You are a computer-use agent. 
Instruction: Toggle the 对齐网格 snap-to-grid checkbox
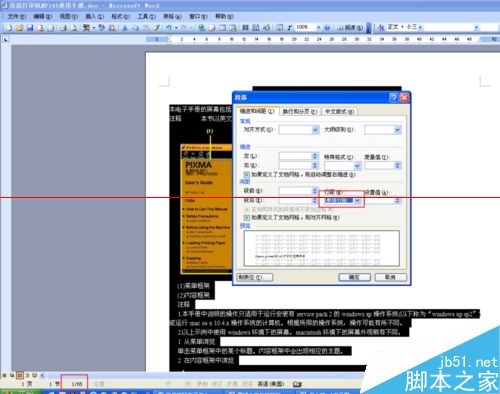coord(247,217)
